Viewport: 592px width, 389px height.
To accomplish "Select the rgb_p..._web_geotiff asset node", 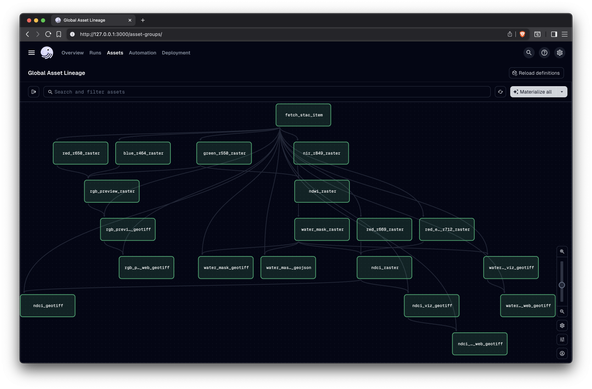I will [x=146, y=267].
